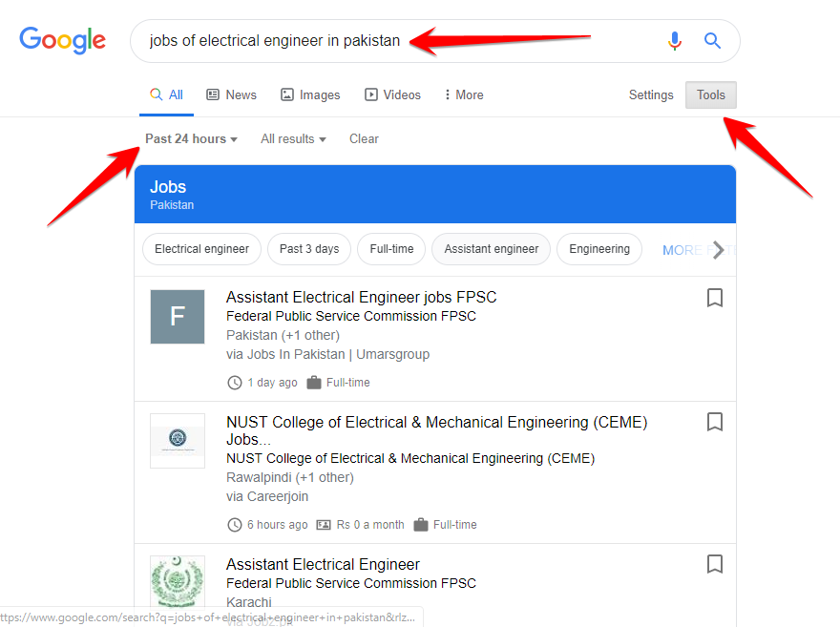Open the More search categories menu
Viewport: 840px width, 627px height.
[x=464, y=94]
